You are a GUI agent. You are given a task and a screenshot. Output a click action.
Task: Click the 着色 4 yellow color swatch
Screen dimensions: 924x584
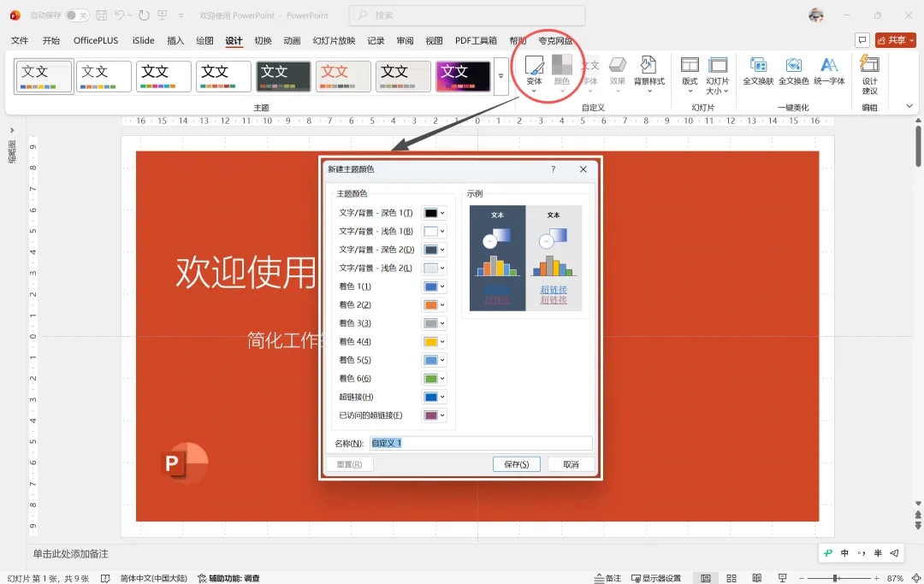tap(431, 342)
